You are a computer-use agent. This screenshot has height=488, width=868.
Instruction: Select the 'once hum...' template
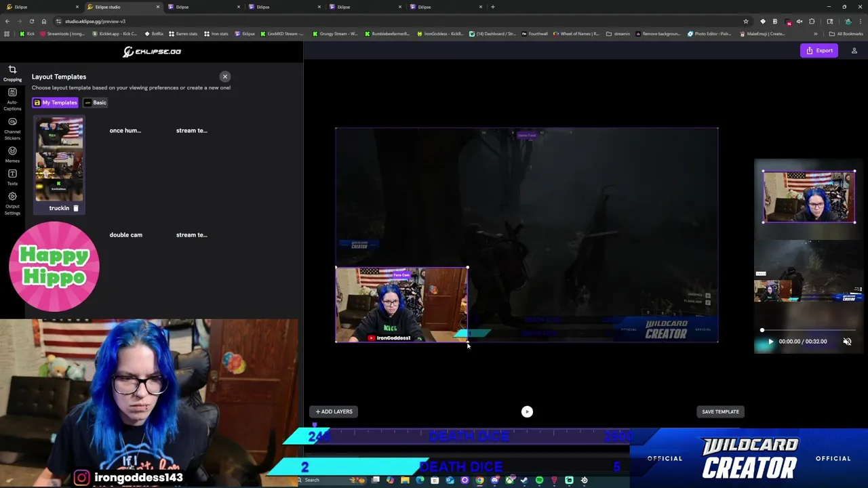pyautogui.click(x=125, y=130)
